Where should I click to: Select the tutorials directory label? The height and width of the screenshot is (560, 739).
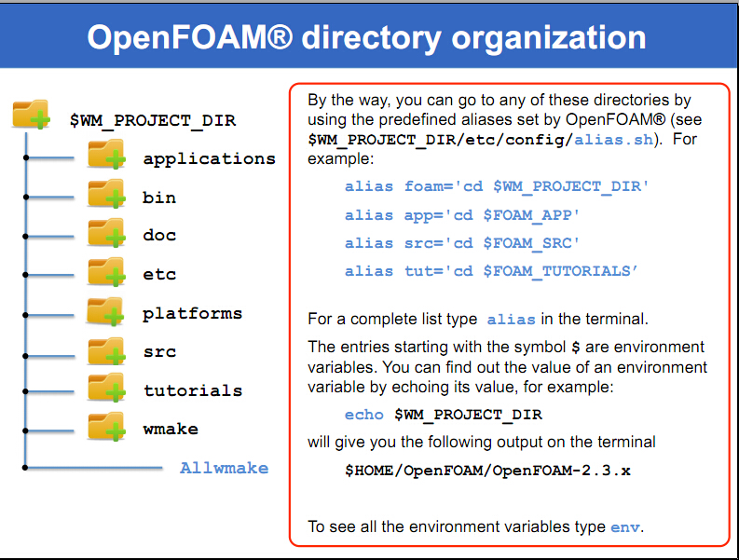192,390
